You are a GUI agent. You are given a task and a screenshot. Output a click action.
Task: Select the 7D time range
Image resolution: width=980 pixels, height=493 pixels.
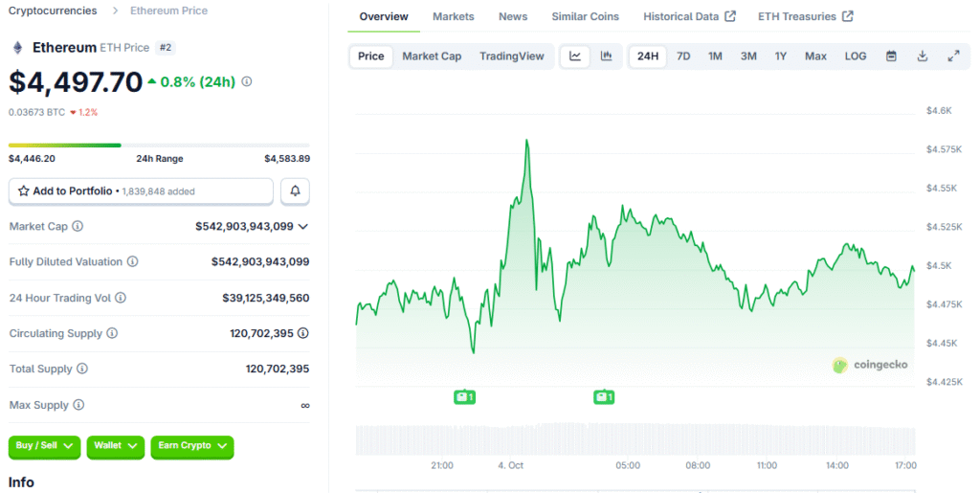[x=683, y=56]
